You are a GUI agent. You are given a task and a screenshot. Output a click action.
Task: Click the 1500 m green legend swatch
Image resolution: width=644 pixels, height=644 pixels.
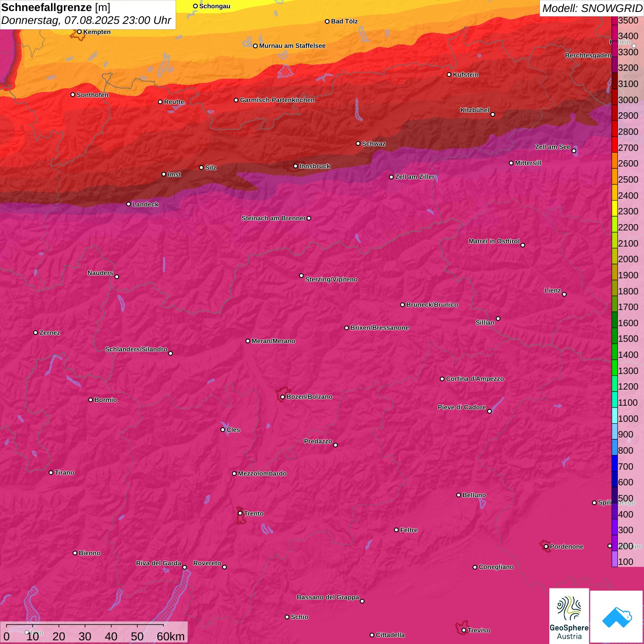coord(615,336)
